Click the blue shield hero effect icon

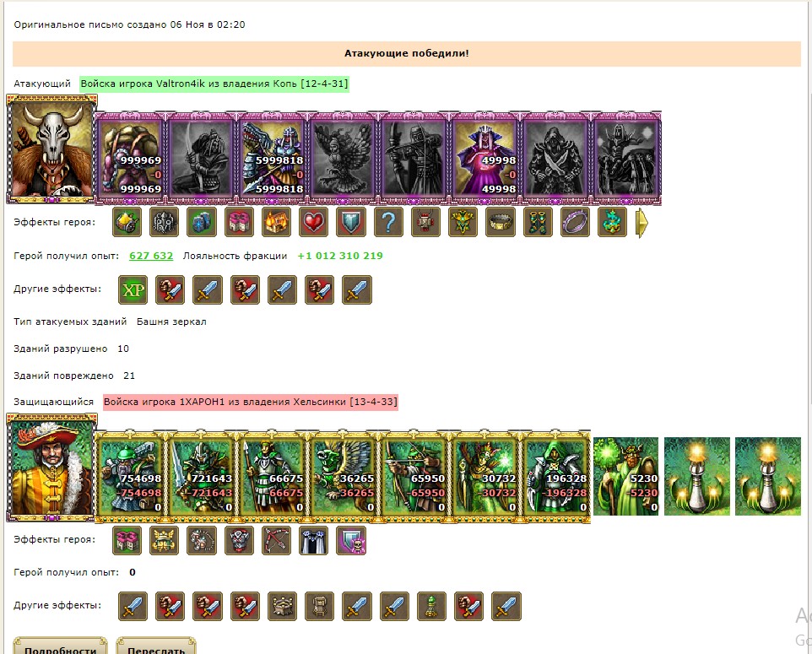pos(350,223)
